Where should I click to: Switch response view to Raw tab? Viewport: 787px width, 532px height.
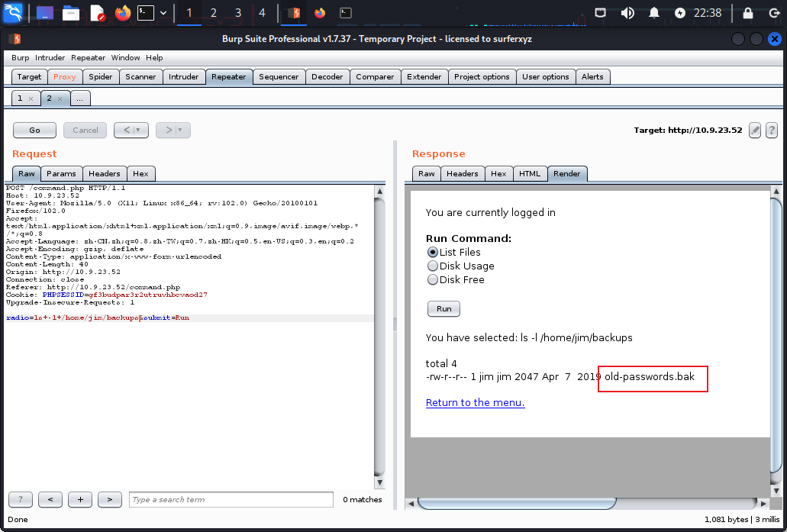click(426, 174)
